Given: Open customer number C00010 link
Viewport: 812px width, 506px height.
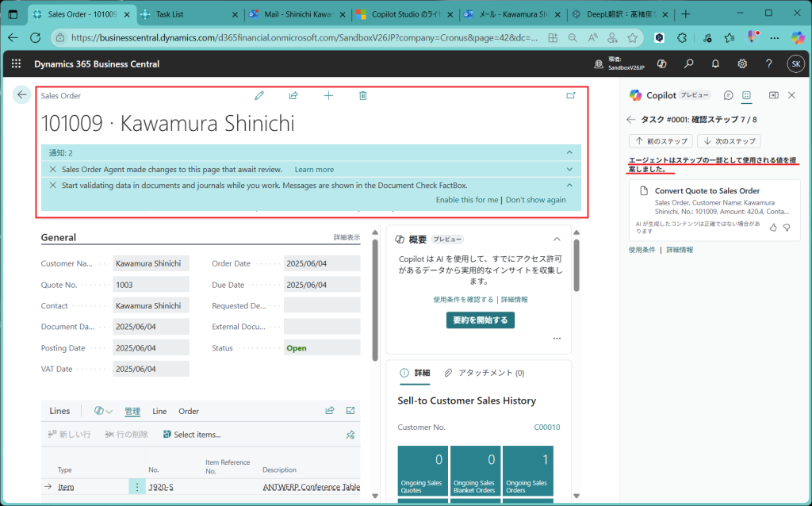Looking at the screenshot, I should tap(547, 427).
